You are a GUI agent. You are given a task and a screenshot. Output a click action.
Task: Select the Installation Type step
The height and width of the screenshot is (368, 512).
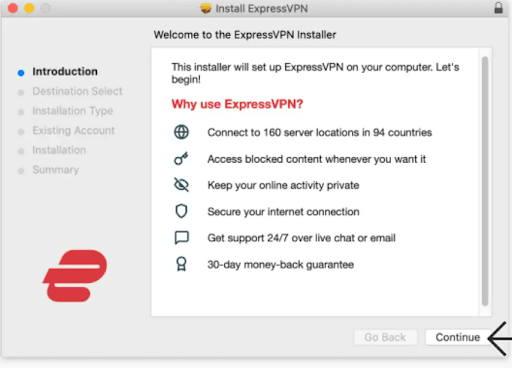point(73,111)
